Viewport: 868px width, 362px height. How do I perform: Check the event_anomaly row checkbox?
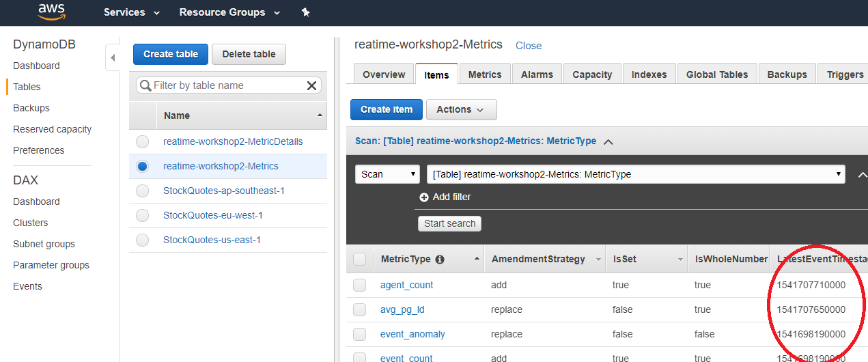pyautogui.click(x=359, y=335)
